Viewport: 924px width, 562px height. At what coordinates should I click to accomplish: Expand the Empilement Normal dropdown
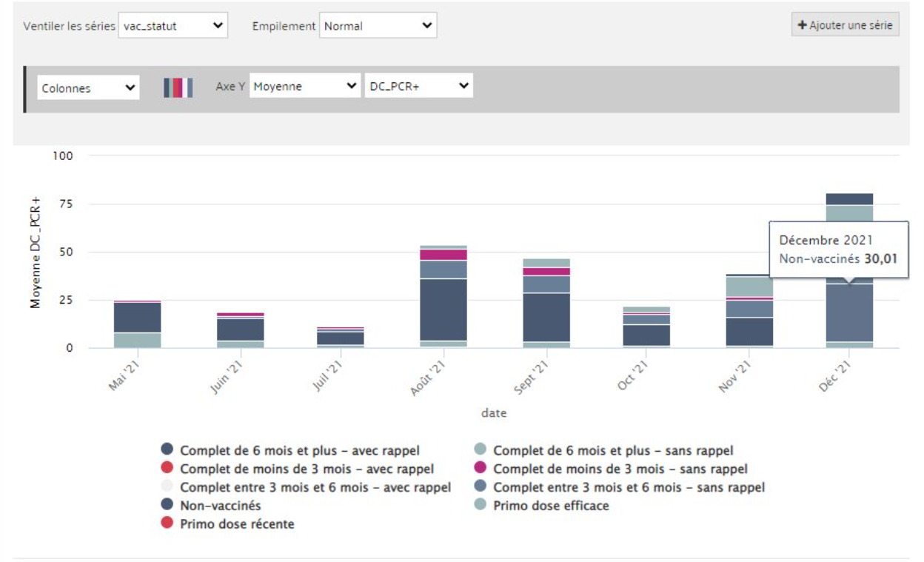click(x=378, y=25)
